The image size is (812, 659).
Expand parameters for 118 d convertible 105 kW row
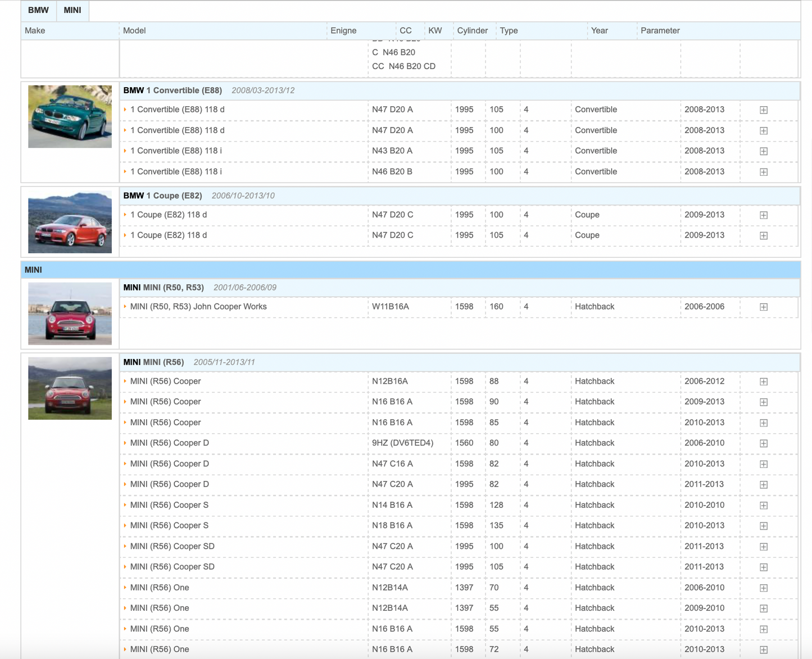coord(764,110)
